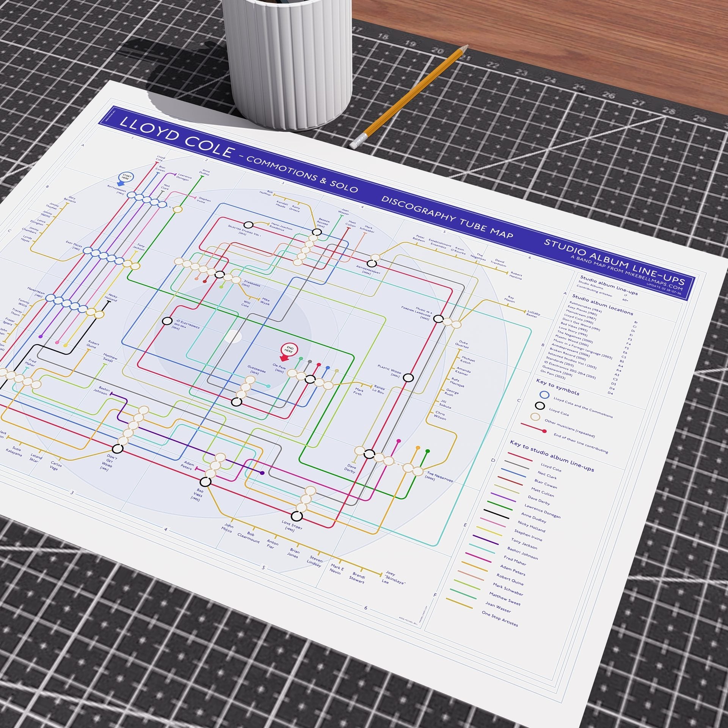Click blue circle symbol for Commotions in key

pyautogui.click(x=544, y=395)
